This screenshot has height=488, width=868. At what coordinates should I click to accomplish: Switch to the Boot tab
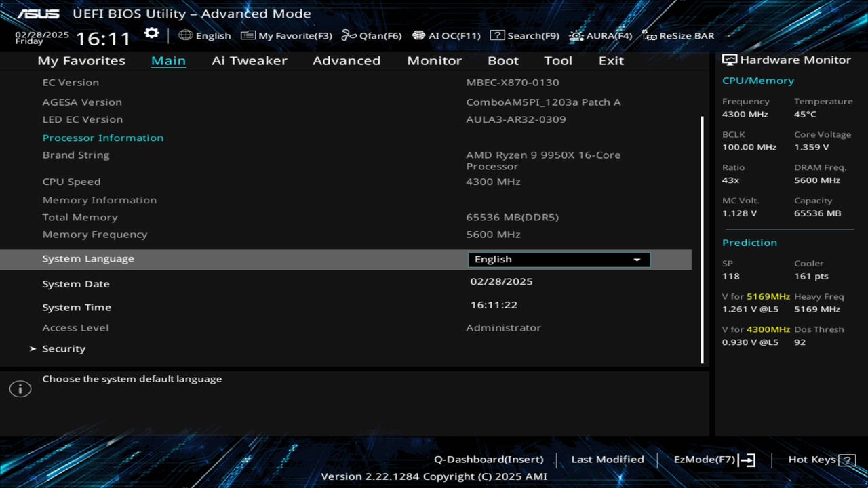point(503,60)
